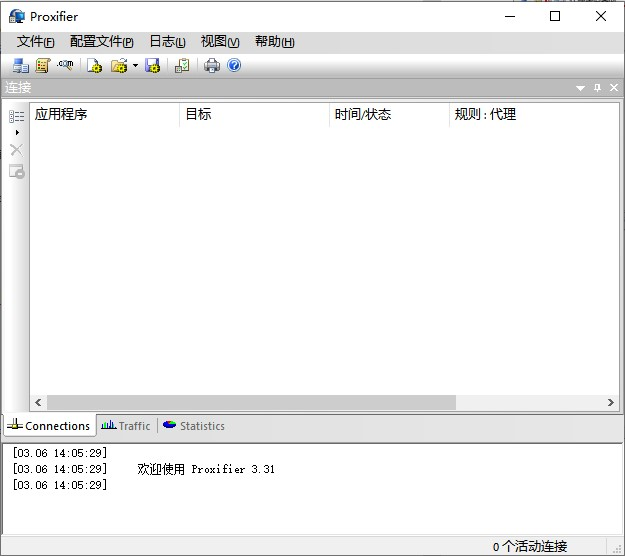Click the horizontal scrollbar right arrow
The height and width of the screenshot is (556, 625).
click(610, 402)
